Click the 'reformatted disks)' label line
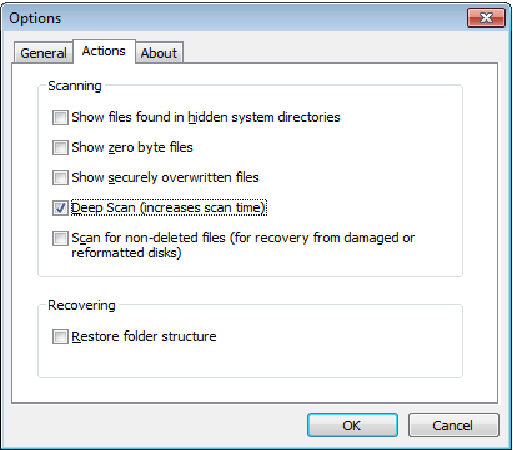 click(x=126, y=253)
